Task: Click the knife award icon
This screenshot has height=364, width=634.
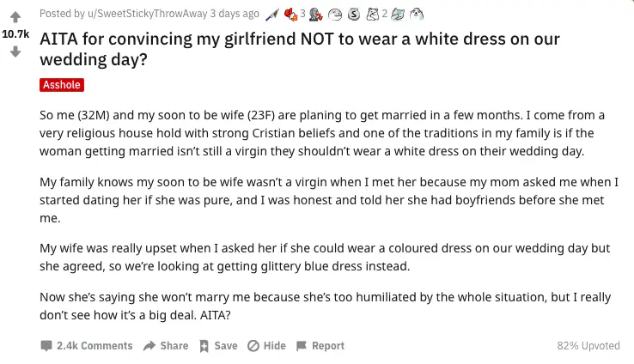Action: point(272,15)
